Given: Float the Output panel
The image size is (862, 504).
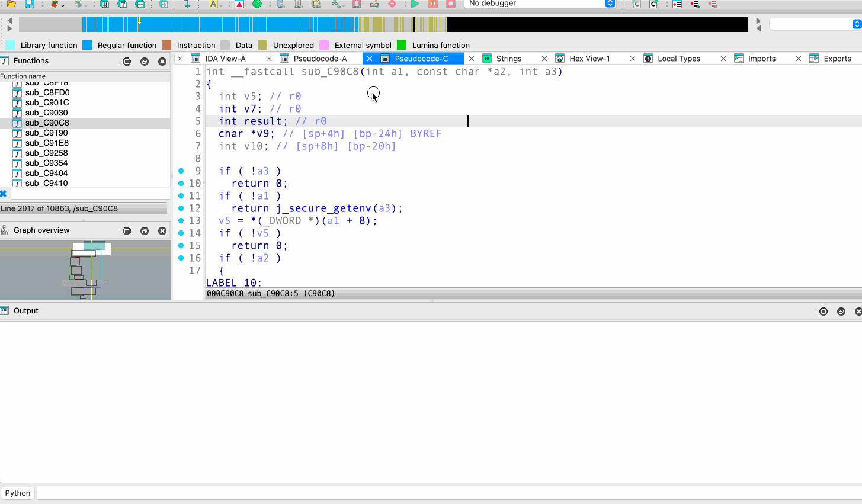Looking at the screenshot, I should click(x=841, y=311).
